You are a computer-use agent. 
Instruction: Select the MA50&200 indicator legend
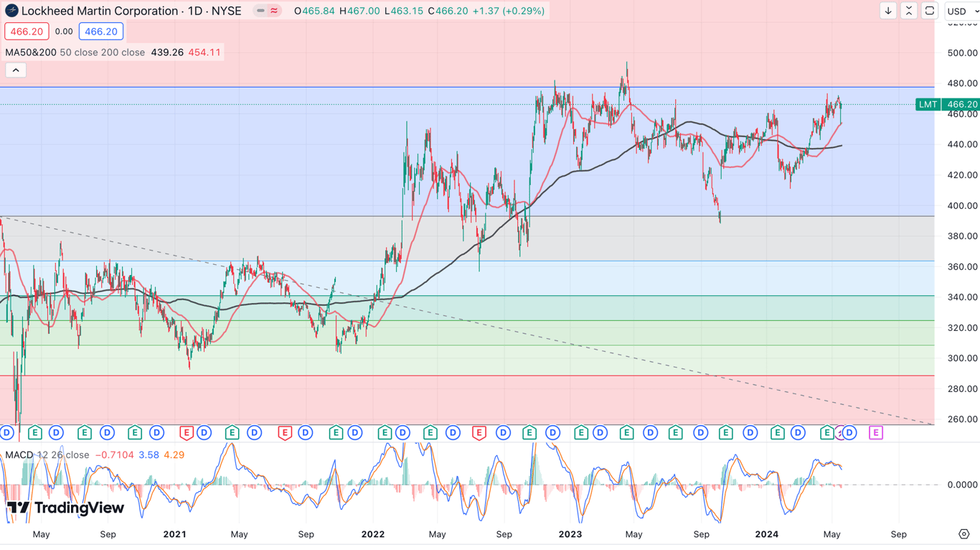point(29,52)
